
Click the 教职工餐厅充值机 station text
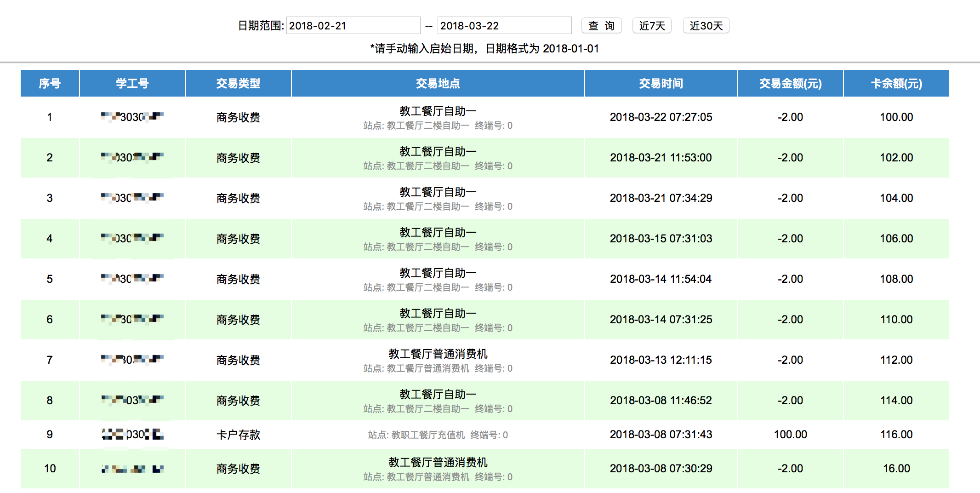click(427, 435)
